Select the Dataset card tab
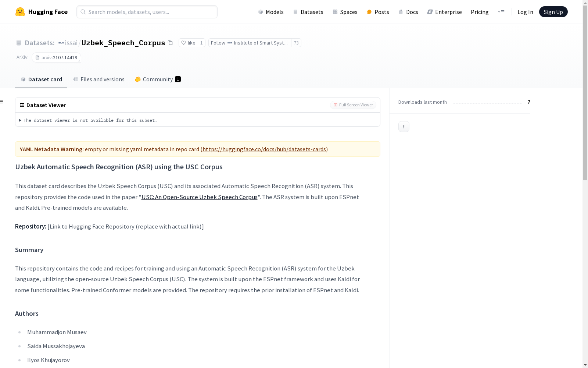 click(41, 79)
